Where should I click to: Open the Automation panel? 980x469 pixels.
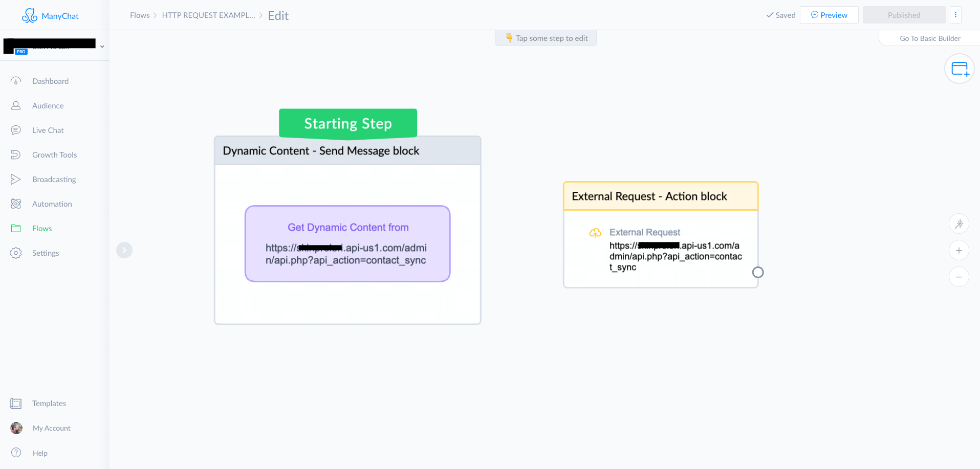tap(51, 204)
